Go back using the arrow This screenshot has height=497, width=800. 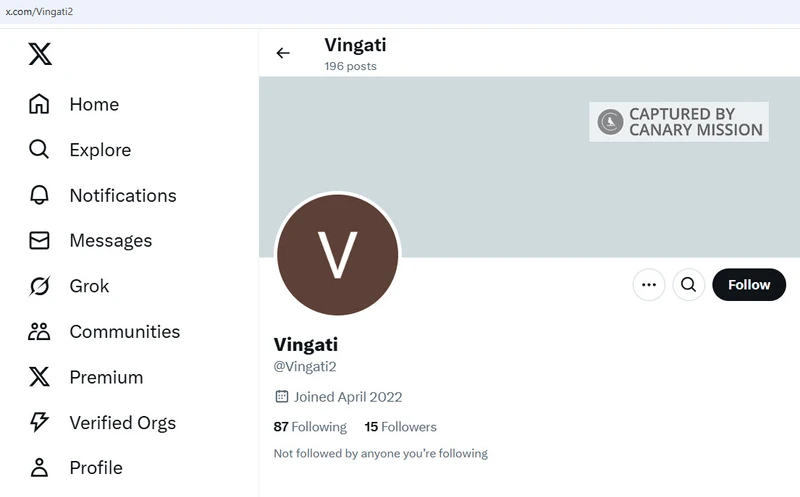[x=283, y=53]
